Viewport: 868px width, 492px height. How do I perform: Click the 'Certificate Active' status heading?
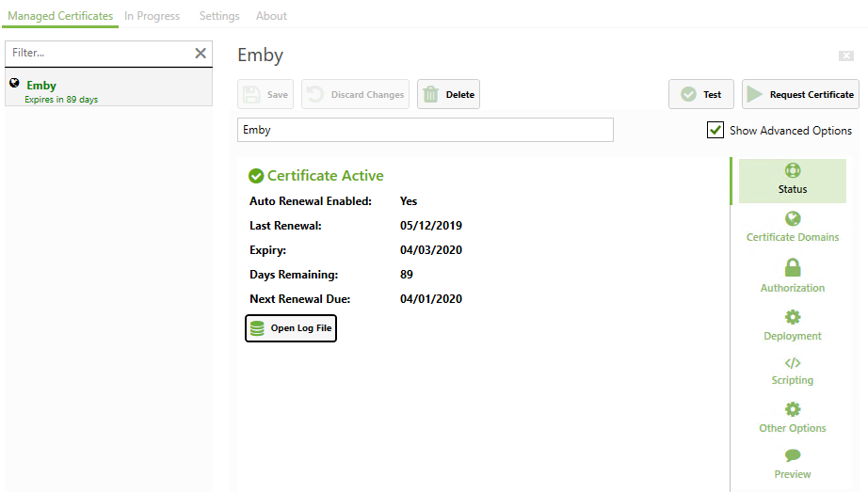326,175
